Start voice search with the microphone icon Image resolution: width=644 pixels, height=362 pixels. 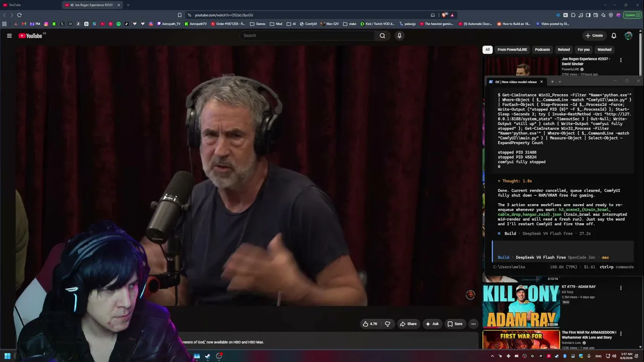click(399, 36)
